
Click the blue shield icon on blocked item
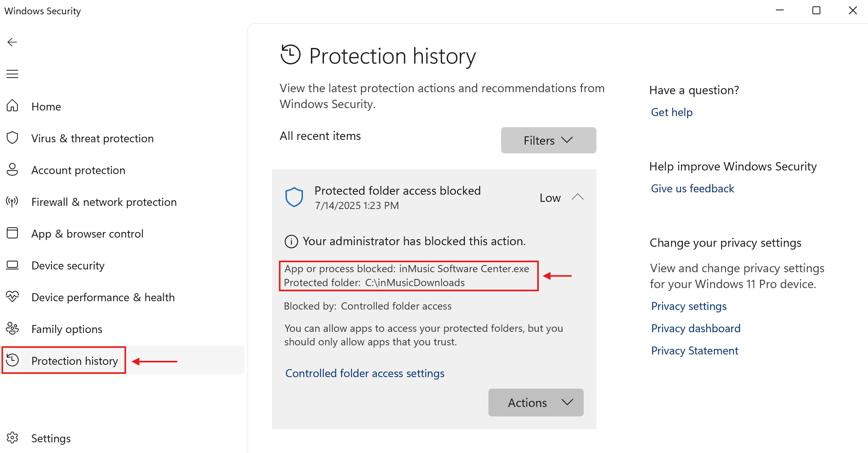point(294,197)
